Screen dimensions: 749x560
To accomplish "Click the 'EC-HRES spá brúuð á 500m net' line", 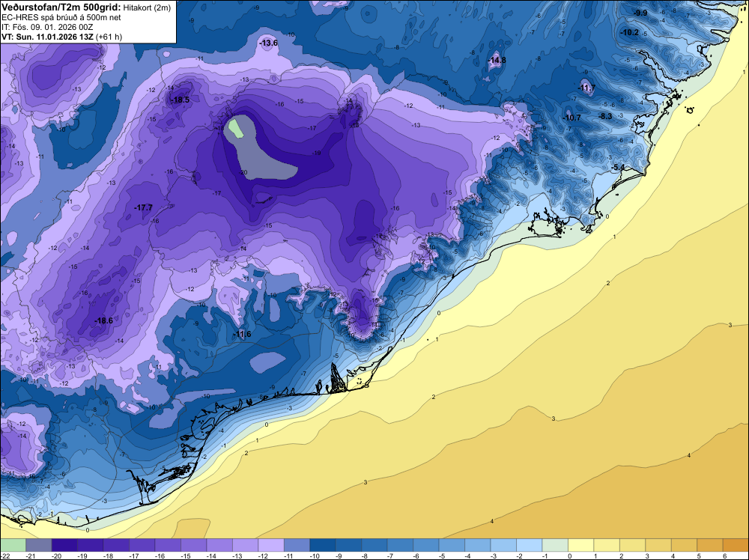I will click(x=61, y=18).
